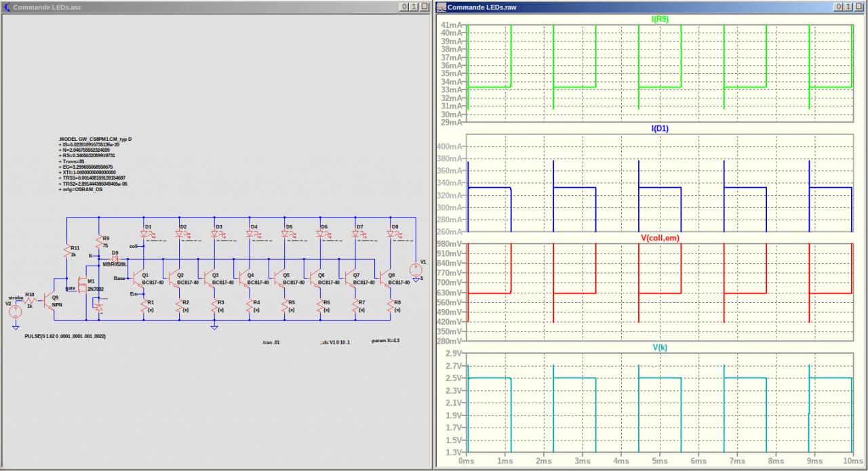Click the 'coll' net label
Viewport: 868px width, 471px height.
coord(134,247)
